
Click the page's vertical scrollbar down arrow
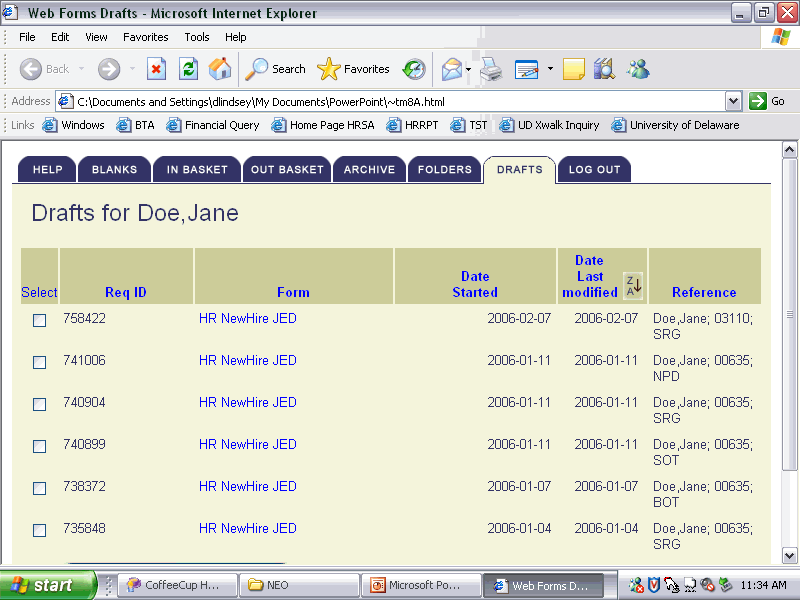(789, 555)
